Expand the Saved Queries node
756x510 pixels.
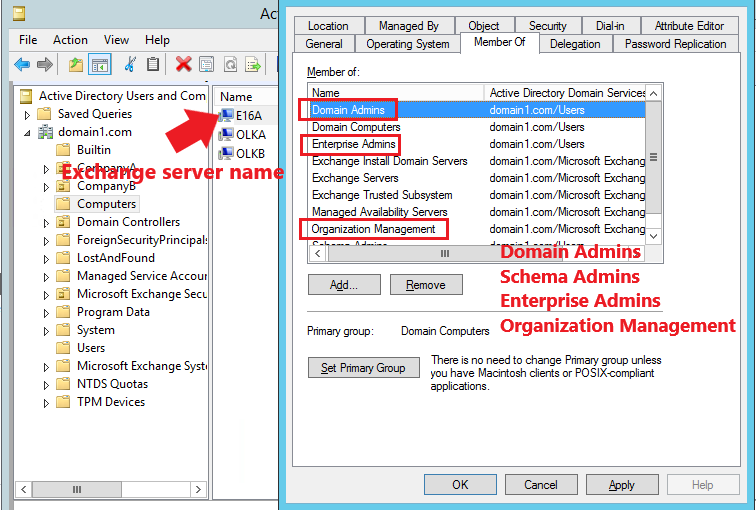(27, 115)
